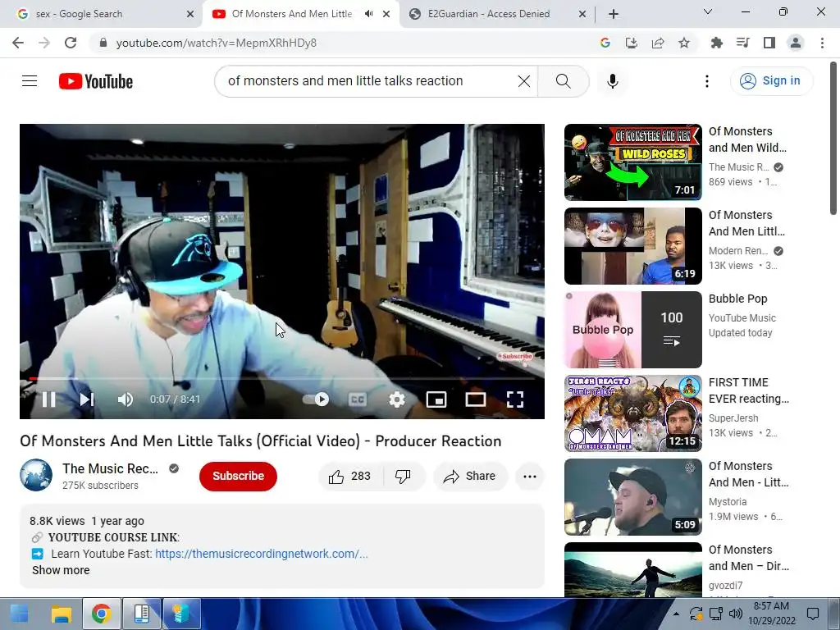
Task: Share the video
Action: coord(470,477)
